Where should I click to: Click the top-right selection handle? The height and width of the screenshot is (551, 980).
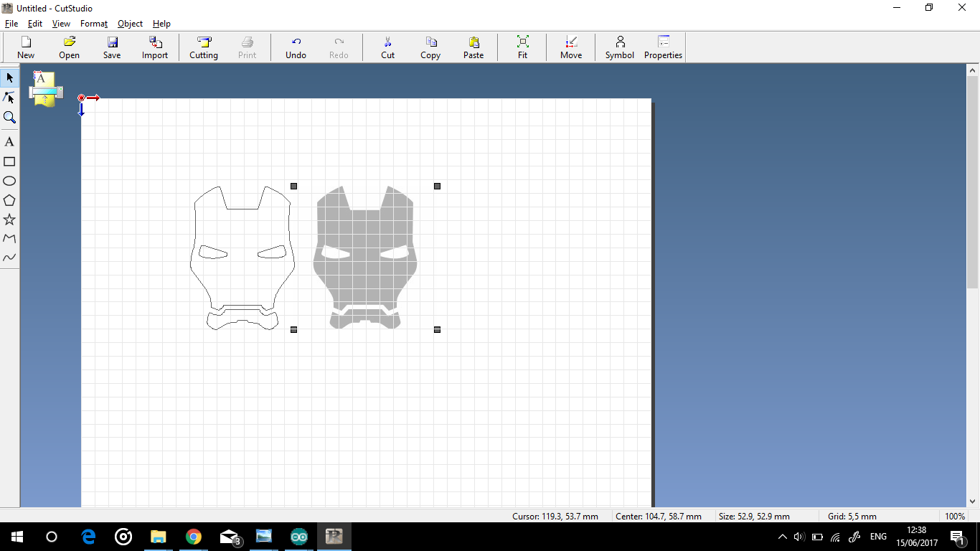(437, 186)
